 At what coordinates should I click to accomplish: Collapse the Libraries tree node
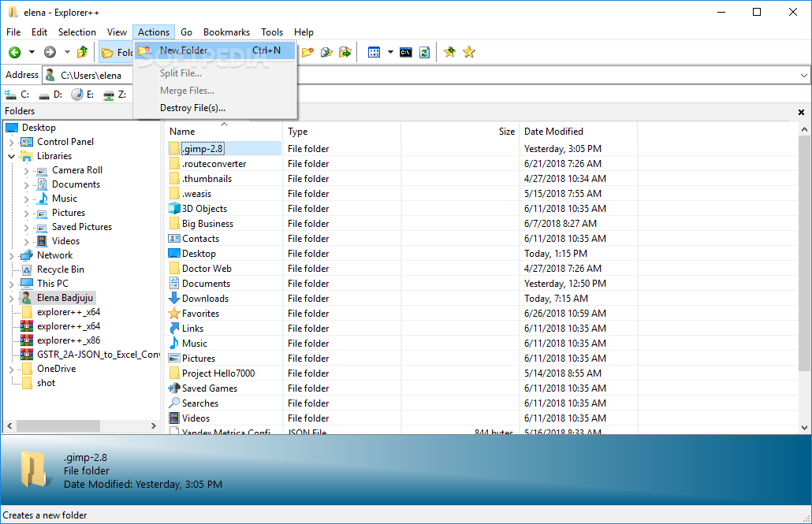tap(11, 156)
